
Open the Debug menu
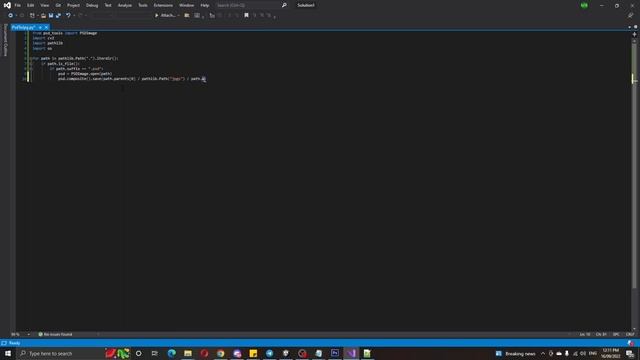tap(92, 5)
